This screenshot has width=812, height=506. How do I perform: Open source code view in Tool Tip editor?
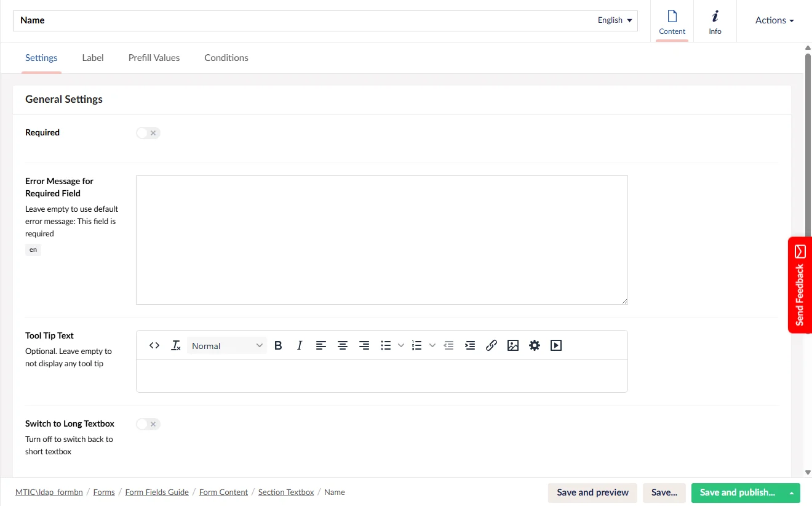154,345
